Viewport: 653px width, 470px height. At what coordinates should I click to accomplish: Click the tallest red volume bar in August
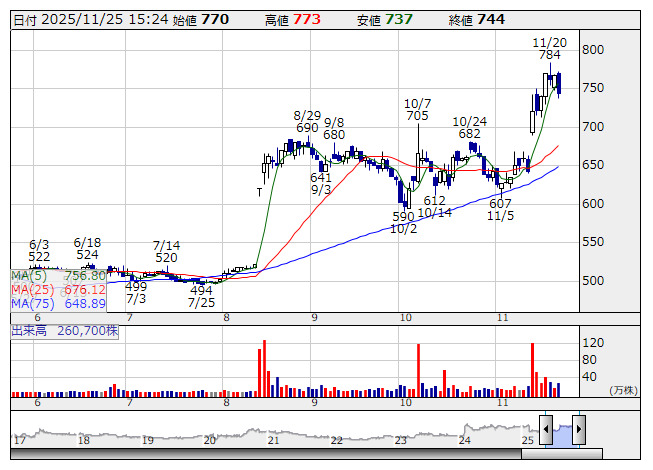click(264, 368)
